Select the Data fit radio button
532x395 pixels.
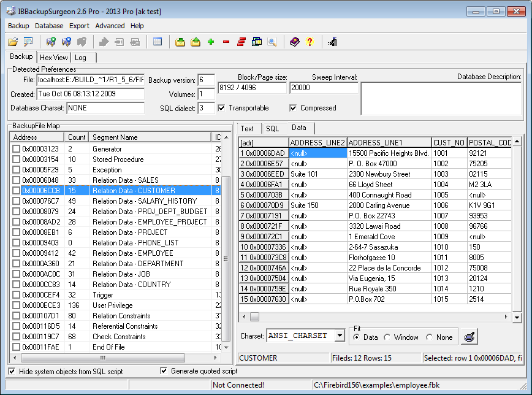click(356, 337)
